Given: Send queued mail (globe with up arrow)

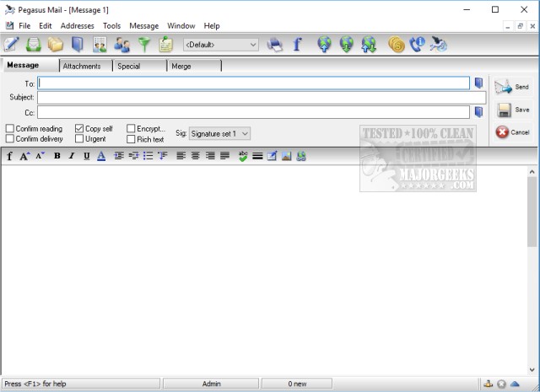Looking at the screenshot, I should [324, 45].
